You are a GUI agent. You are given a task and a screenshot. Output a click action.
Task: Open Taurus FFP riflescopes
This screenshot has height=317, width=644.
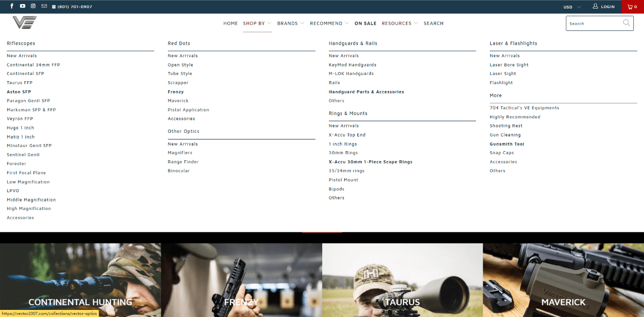point(20,83)
